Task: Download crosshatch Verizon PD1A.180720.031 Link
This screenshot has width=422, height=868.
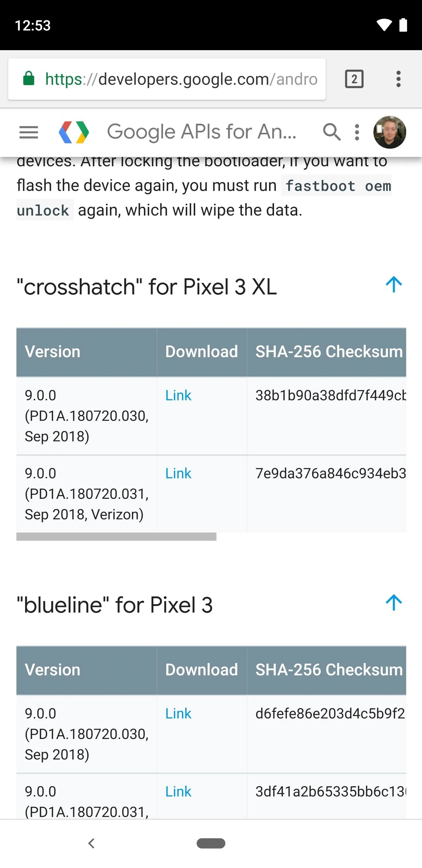Action: point(178,473)
